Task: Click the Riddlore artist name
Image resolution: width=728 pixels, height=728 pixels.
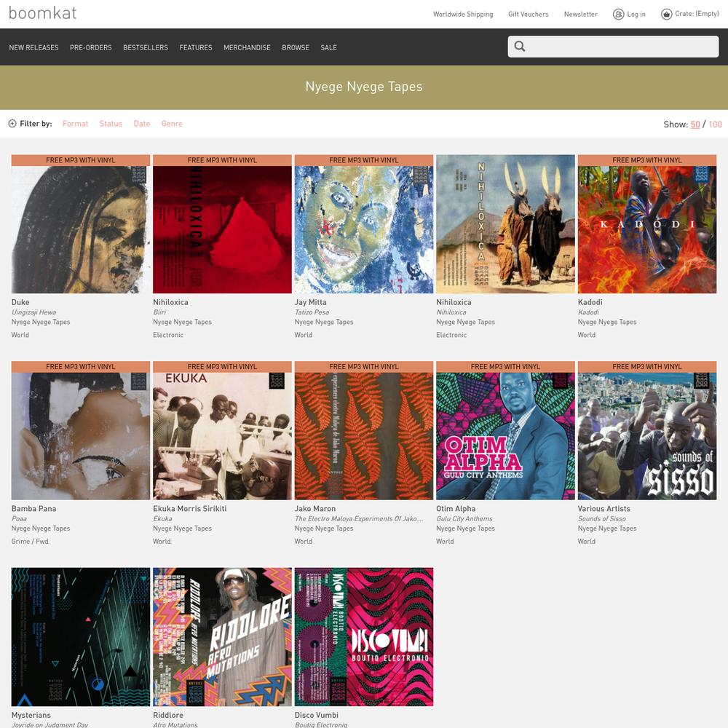Action: (x=168, y=716)
